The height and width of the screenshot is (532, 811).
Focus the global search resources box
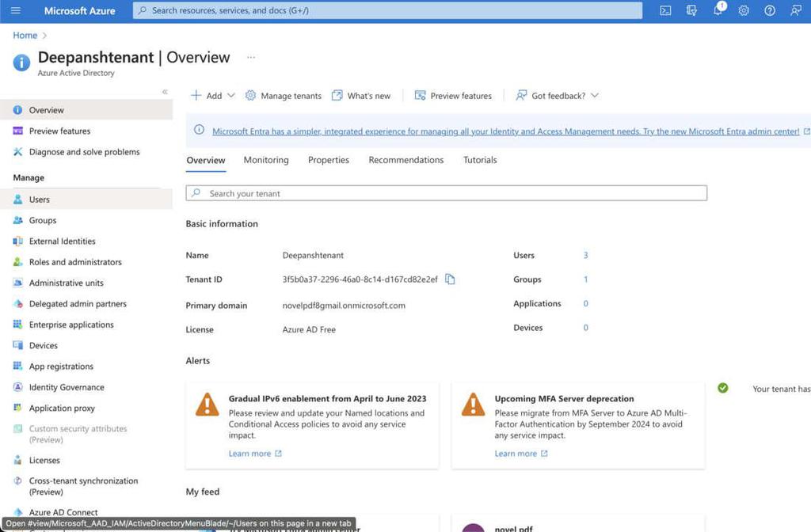pos(387,10)
